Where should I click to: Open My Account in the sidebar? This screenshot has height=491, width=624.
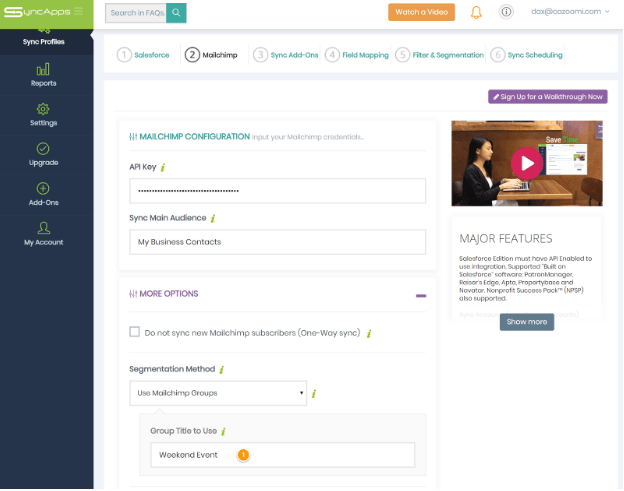[43, 234]
